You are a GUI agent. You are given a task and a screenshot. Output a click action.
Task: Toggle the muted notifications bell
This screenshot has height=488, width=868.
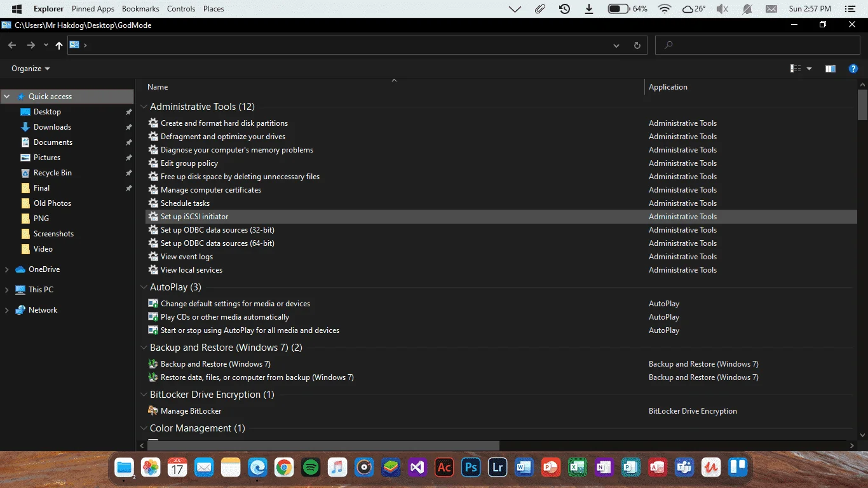tap(747, 9)
